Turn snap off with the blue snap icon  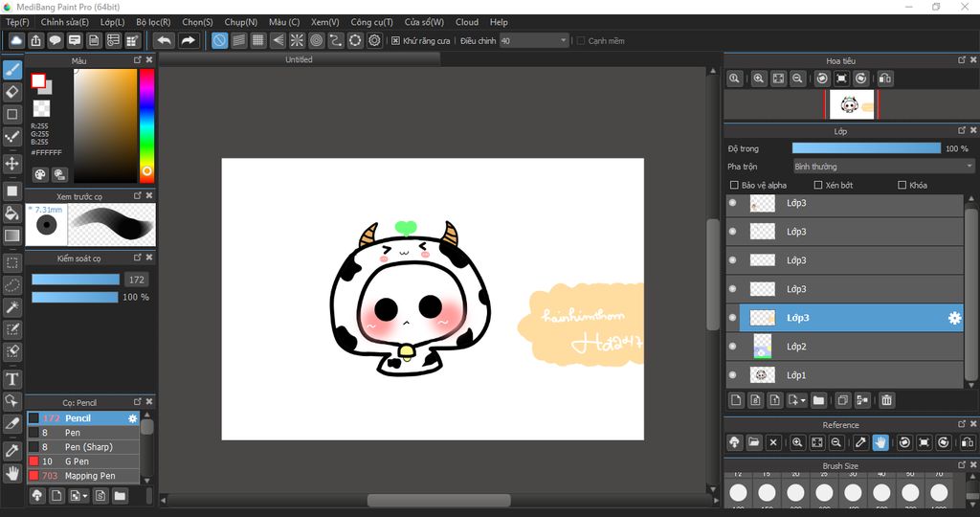point(219,40)
